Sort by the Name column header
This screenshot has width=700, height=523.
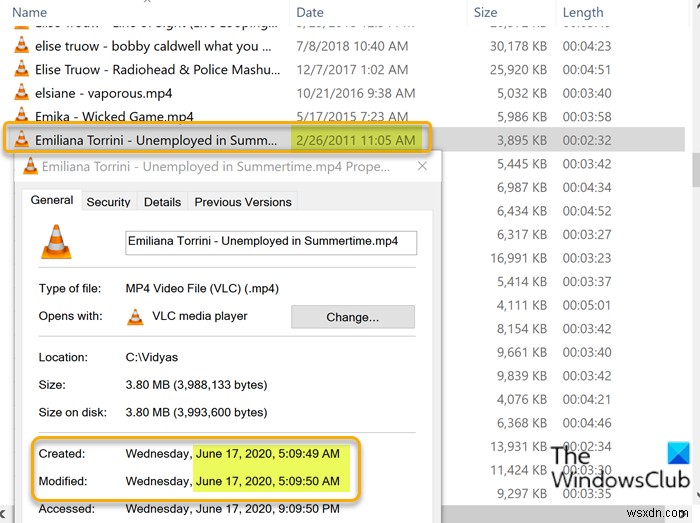pyautogui.click(x=29, y=12)
